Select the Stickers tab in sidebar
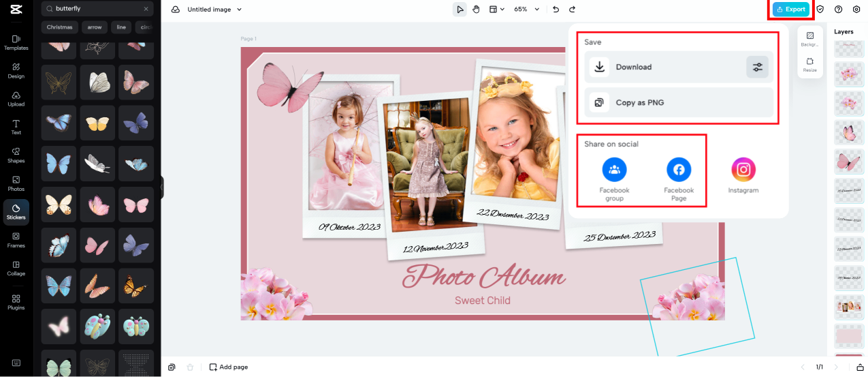The width and height of the screenshot is (868, 379). (16, 212)
